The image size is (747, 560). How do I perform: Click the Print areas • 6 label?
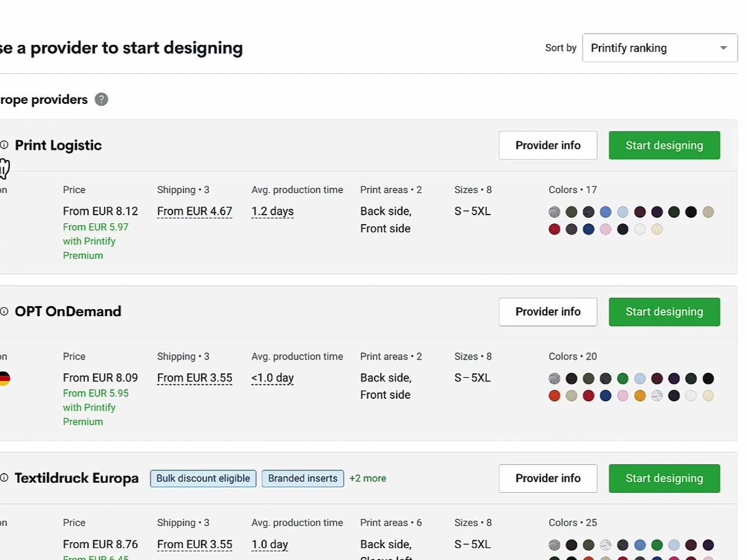[391, 523]
